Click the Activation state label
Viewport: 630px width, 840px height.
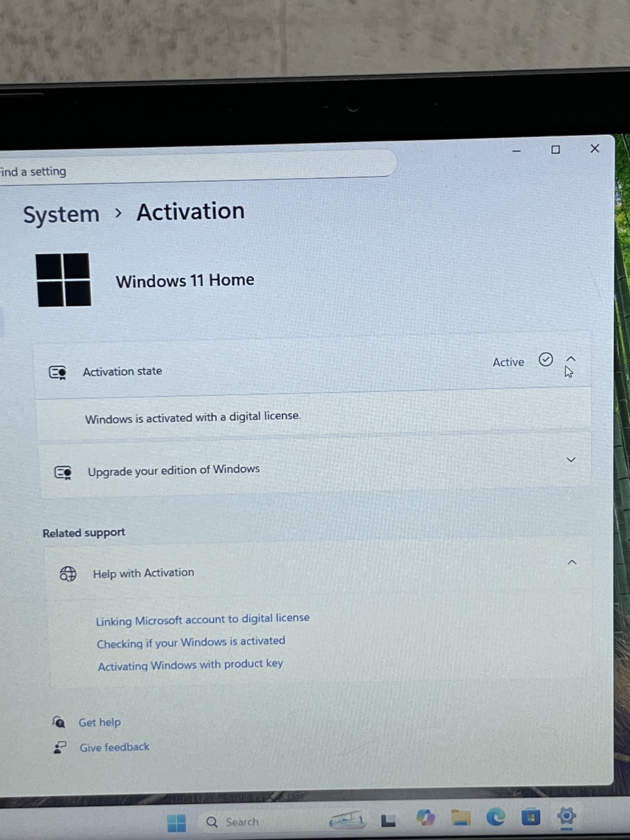(122, 372)
